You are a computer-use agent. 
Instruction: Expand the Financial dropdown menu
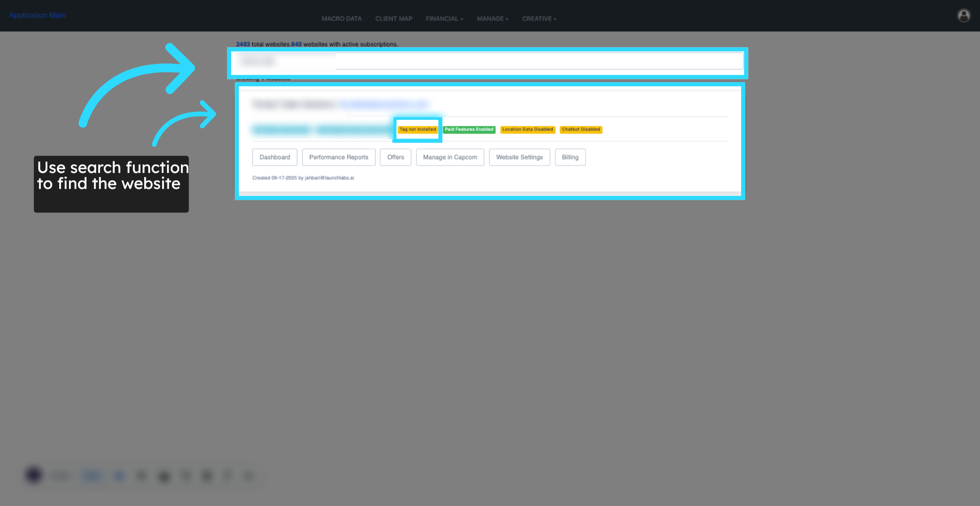tap(444, 19)
